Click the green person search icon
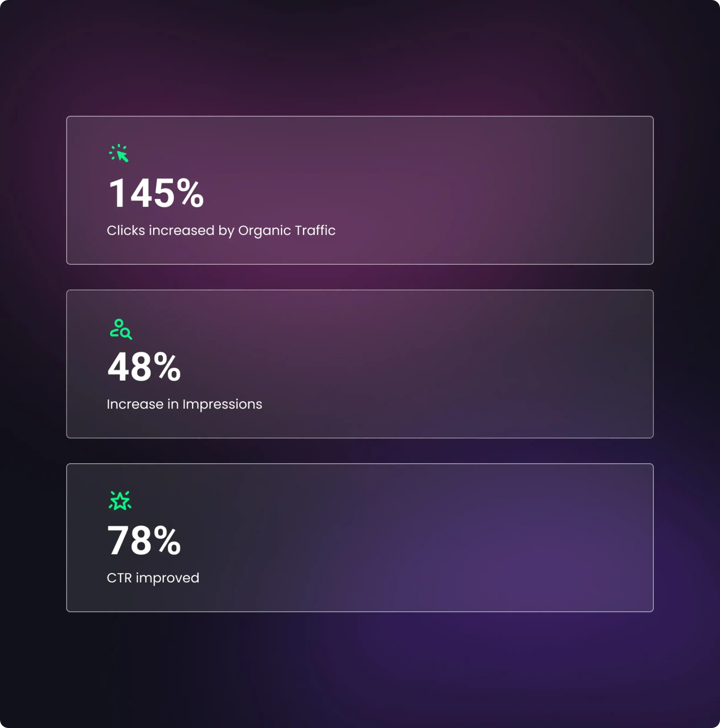Image resolution: width=720 pixels, height=728 pixels. click(x=121, y=329)
